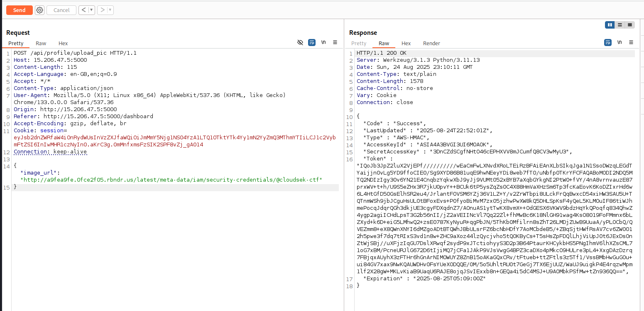The width and height of the screenshot is (644, 311).
Task: Select the top-bottom split layout icon
Action: pyautogui.click(x=620, y=25)
